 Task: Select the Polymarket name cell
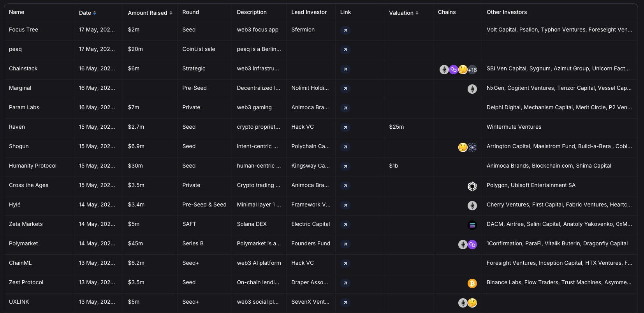click(39, 244)
